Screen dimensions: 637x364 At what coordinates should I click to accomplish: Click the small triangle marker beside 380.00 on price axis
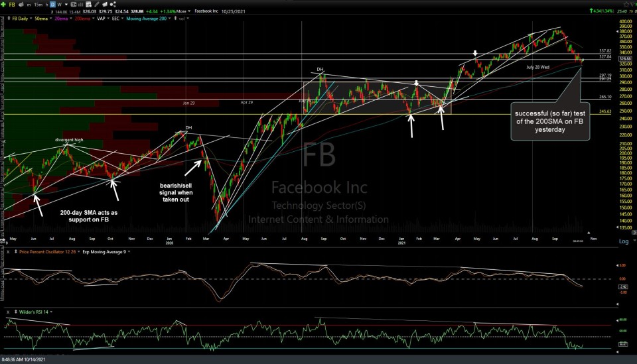[x=618, y=31]
